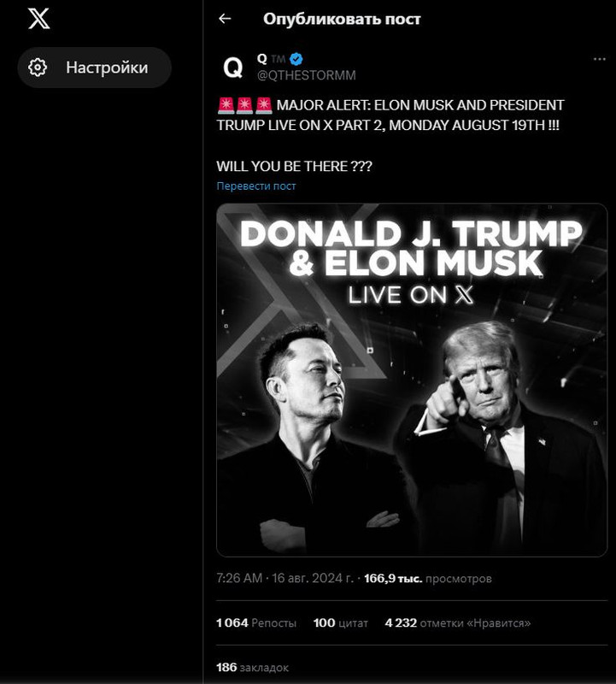Open the three-dots more options menu
The width and height of the screenshot is (616, 684).
(600, 59)
